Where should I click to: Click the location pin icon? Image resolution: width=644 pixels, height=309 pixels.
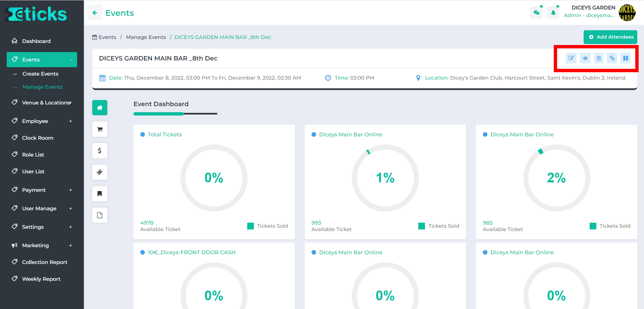418,78
